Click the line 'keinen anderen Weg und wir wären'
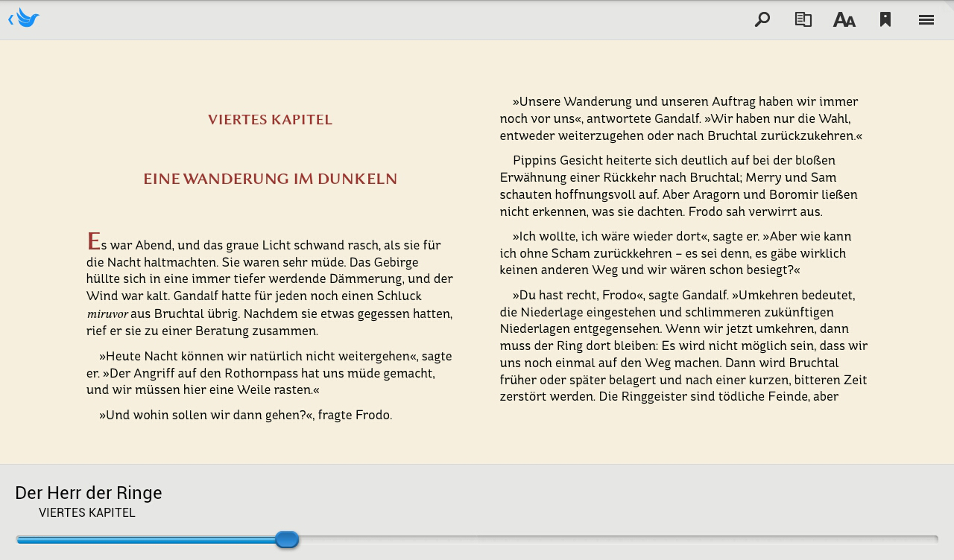954x560 pixels. tap(650, 270)
